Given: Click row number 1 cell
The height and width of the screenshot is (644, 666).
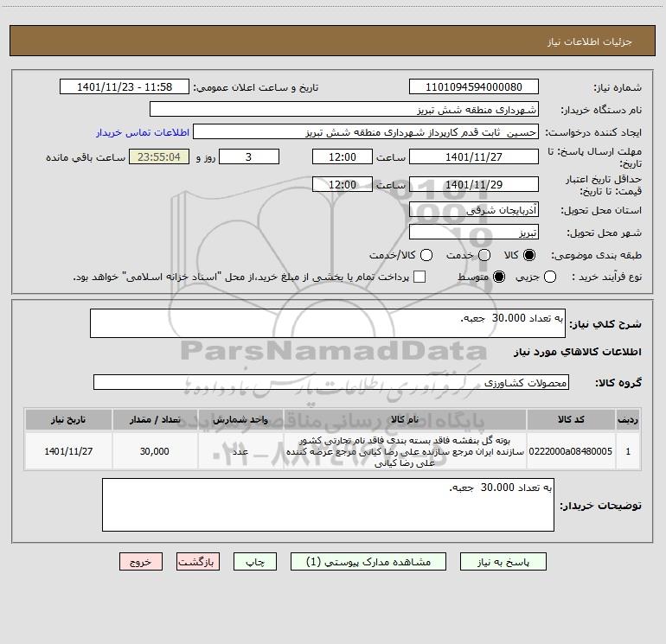Looking at the screenshot, I should pyautogui.click(x=628, y=451).
